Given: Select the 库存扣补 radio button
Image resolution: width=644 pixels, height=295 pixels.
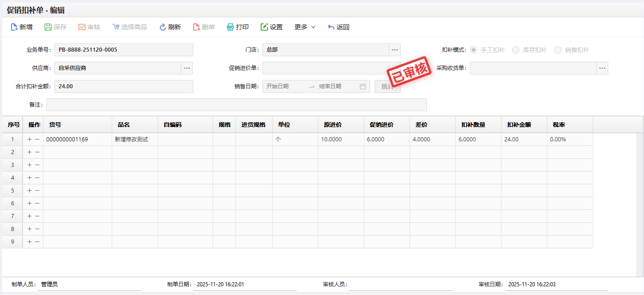Looking at the screenshot, I should (516, 50).
